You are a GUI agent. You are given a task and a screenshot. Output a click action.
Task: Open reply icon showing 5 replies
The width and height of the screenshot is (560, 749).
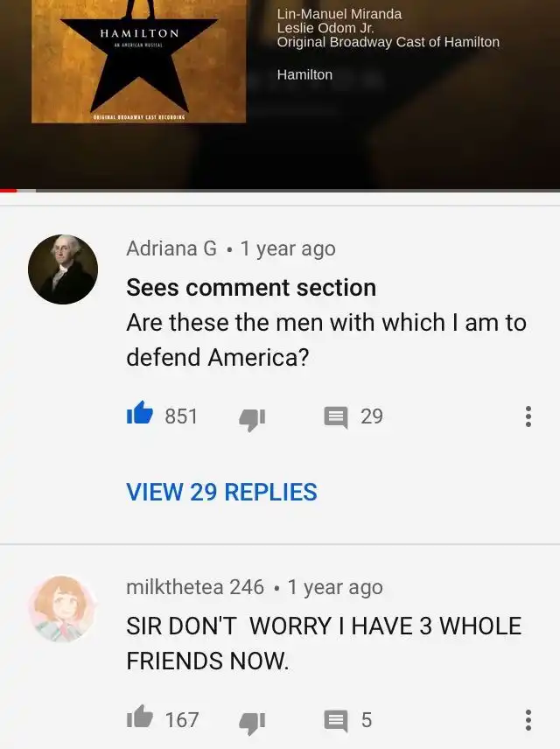click(x=336, y=721)
